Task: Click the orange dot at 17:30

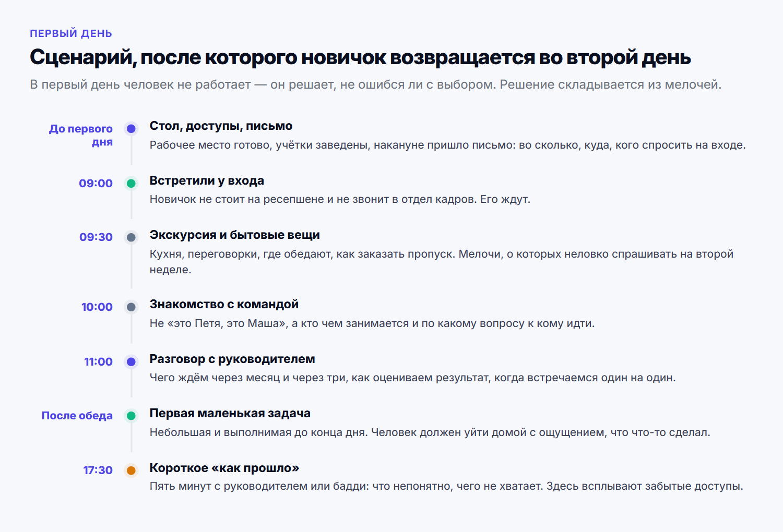Action: (131, 470)
